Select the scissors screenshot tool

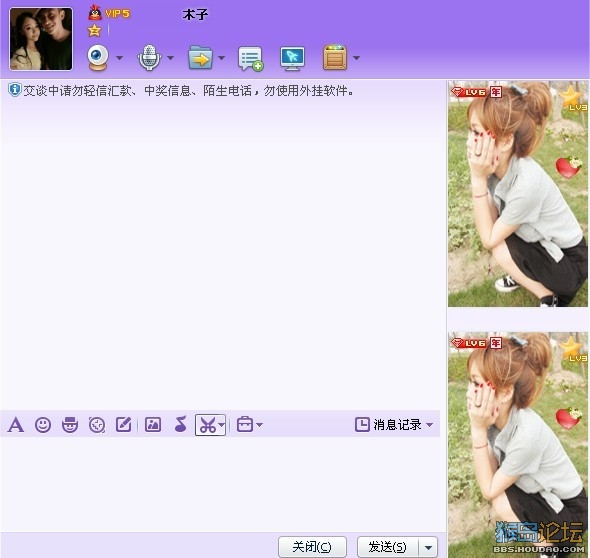[207, 425]
